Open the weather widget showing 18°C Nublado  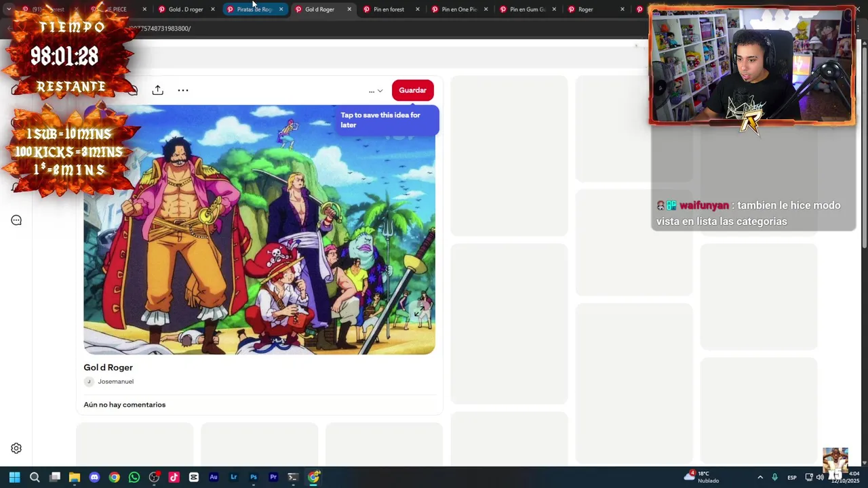(x=703, y=477)
